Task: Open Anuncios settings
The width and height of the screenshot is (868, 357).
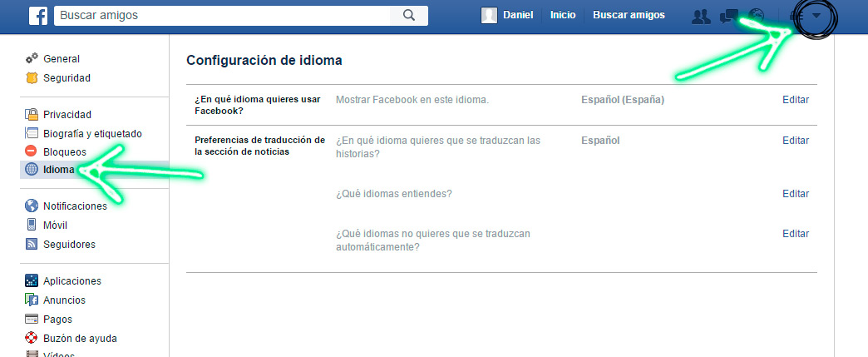Action: (x=64, y=300)
